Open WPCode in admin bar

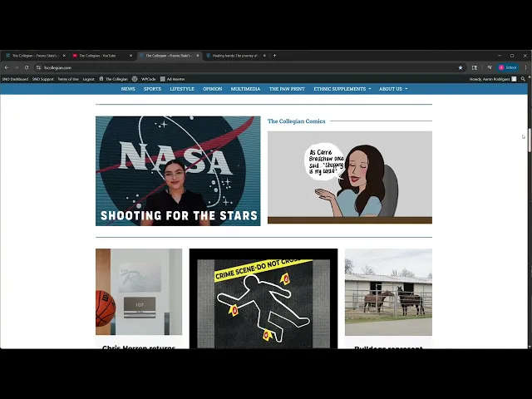point(148,79)
